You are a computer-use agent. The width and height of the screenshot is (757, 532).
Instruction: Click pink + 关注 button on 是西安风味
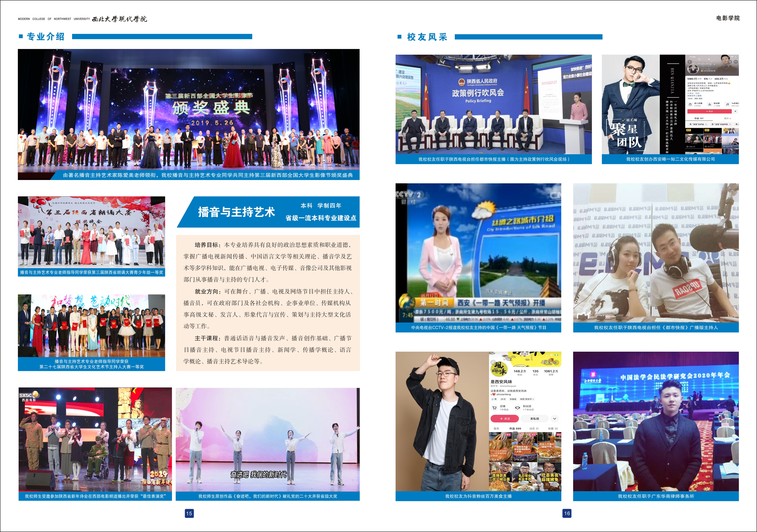[505, 419]
